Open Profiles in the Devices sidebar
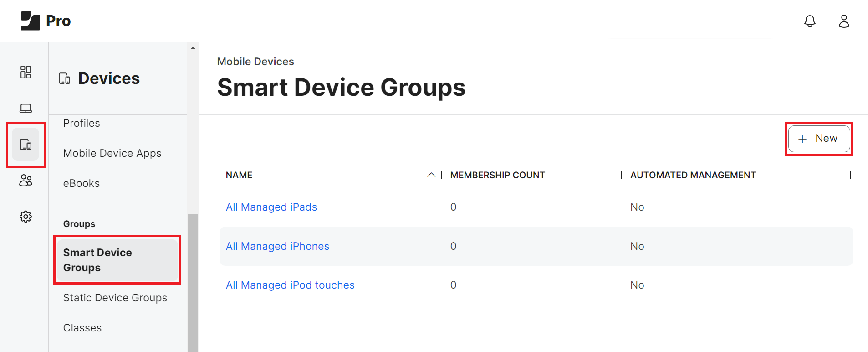This screenshot has height=352, width=868. tap(82, 123)
